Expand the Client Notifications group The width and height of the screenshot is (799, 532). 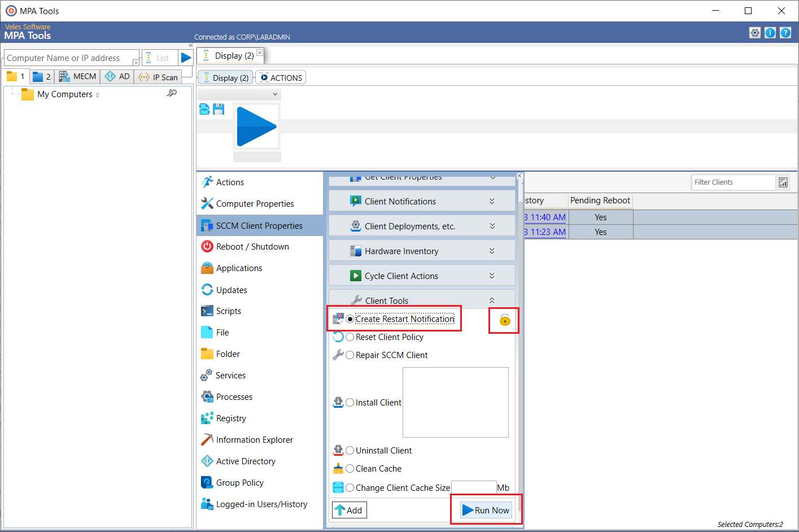pos(422,201)
